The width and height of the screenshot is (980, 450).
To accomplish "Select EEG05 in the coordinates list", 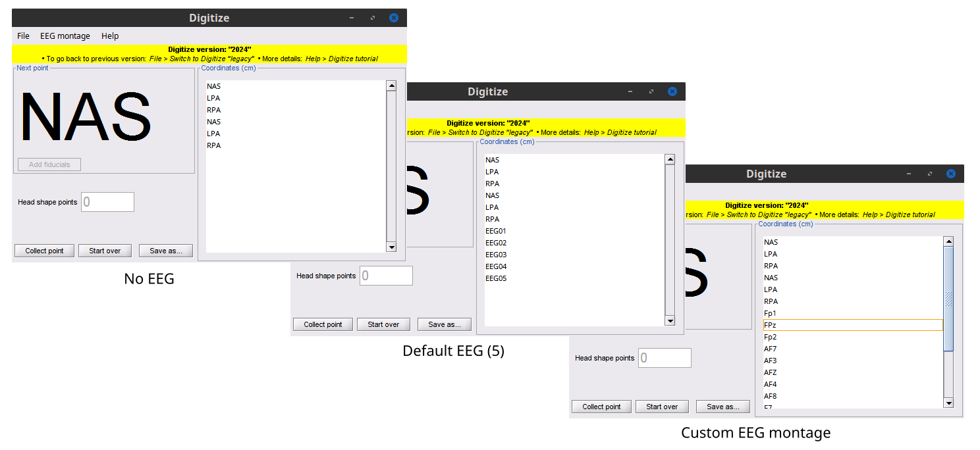I will (496, 278).
